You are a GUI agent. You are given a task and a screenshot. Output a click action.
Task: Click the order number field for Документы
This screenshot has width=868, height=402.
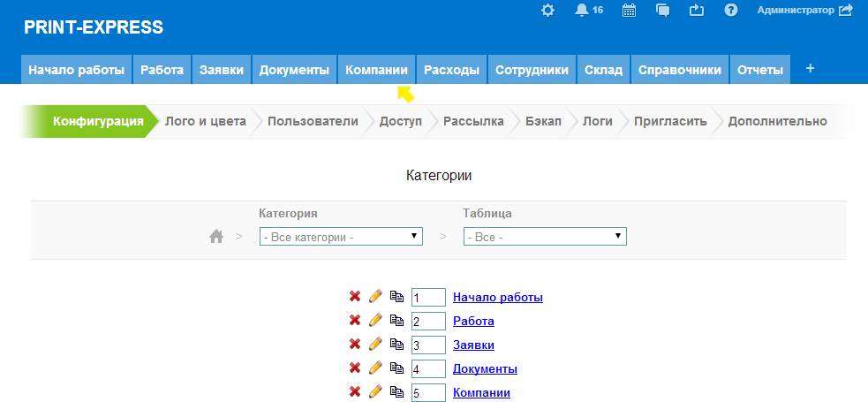(428, 368)
